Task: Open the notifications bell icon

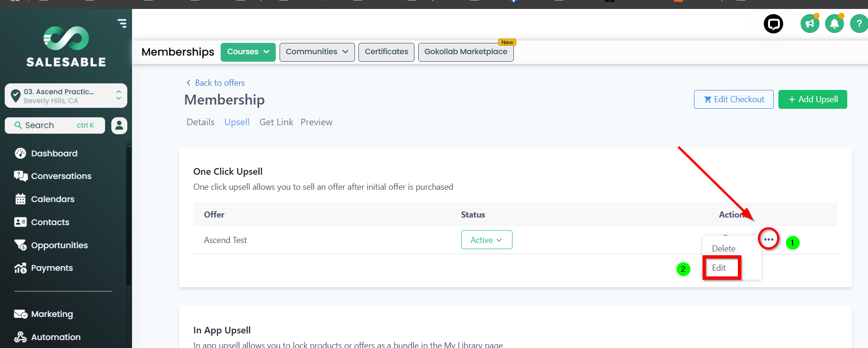Action: pos(834,24)
